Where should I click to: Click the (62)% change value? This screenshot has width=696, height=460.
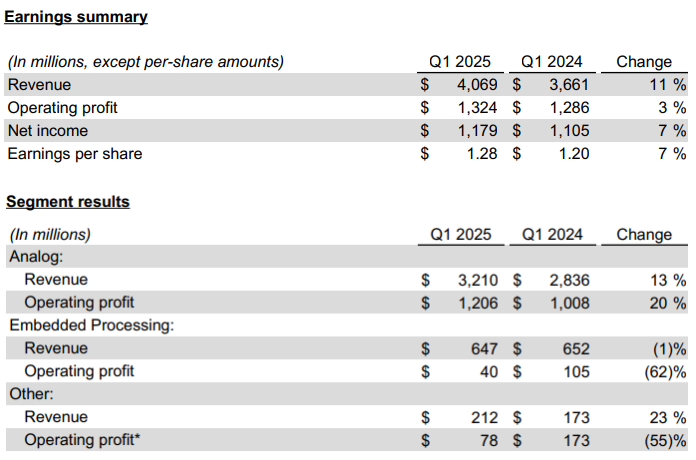663,371
